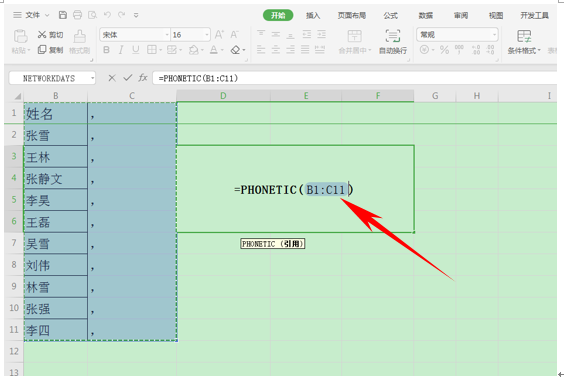The height and width of the screenshot is (383, 564).
Task: Switch to the 公式 tab
Action: (390, 15)
